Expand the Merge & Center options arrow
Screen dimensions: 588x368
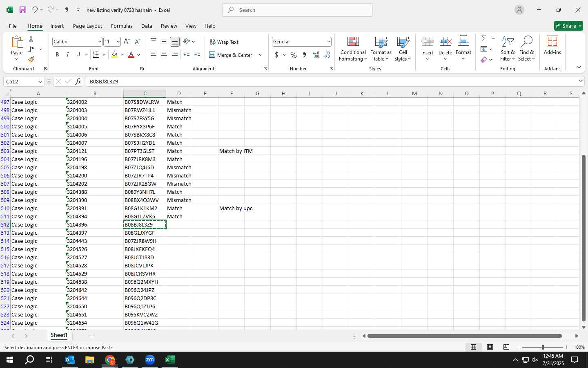click(x=260, y=55)
